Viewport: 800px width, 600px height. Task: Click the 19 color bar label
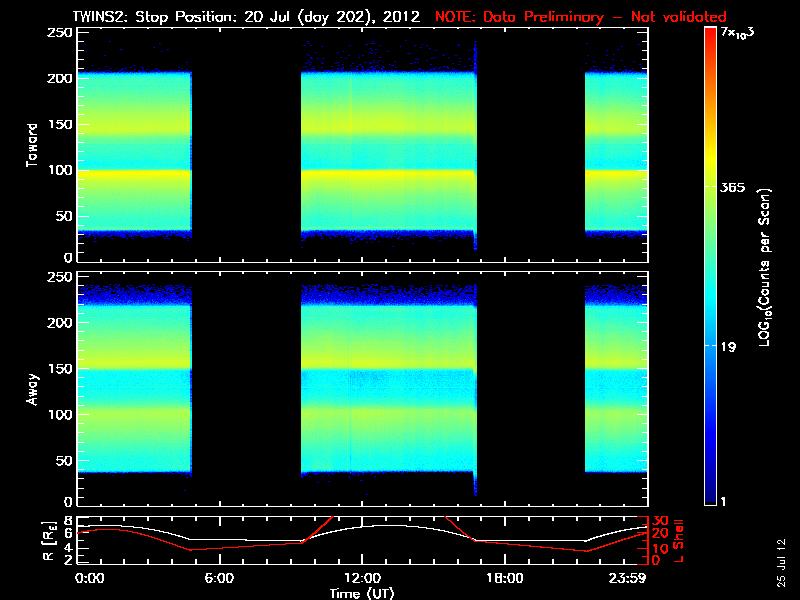(x=729, y=347)
